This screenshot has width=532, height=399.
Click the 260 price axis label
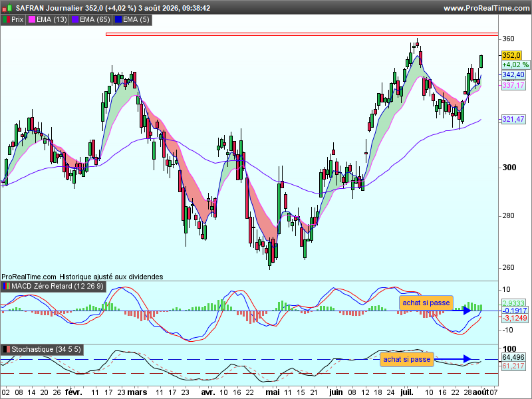coord(508,268)
